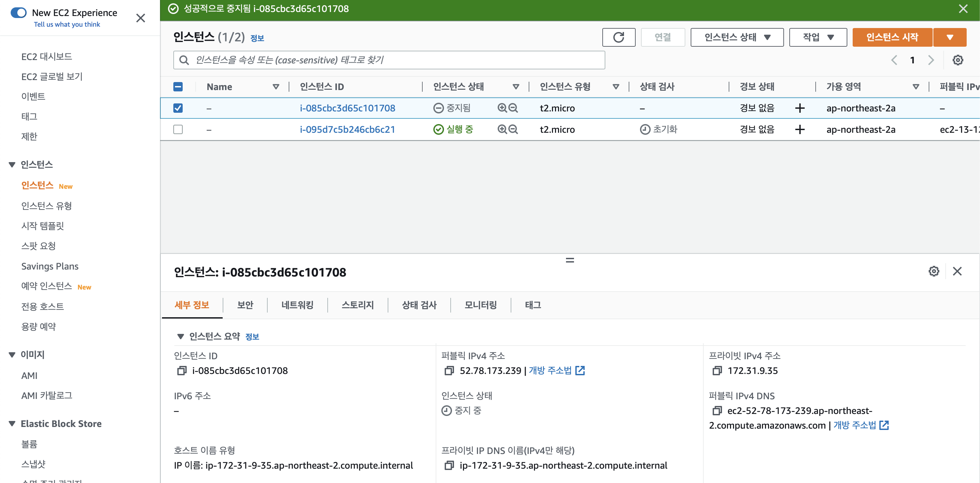Collapse the 이미지 sidebar section
Image resolution: width=980 pixels, height=483 pixels.
click(12, 355)
